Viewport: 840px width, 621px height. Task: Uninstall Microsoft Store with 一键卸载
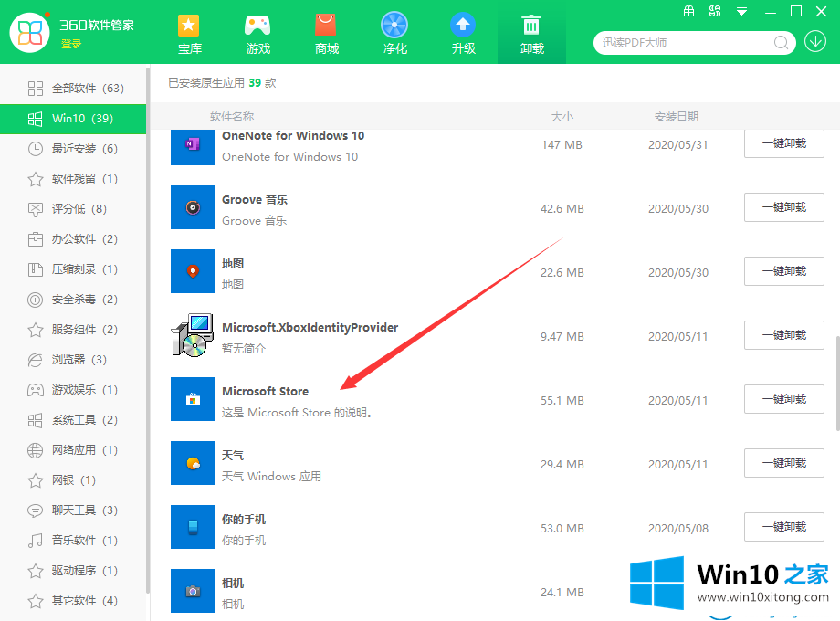point(783,399)
